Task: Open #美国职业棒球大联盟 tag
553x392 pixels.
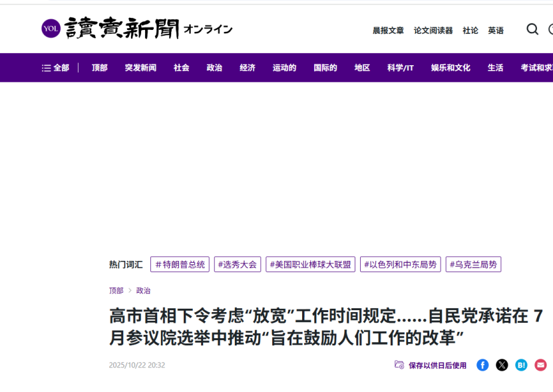Action: click(310, 264)
